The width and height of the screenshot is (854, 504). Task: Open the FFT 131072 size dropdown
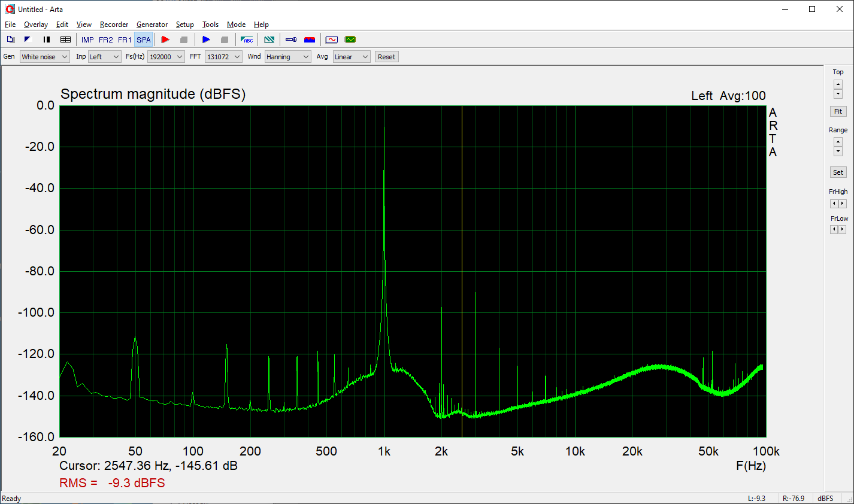coord(223,57)
